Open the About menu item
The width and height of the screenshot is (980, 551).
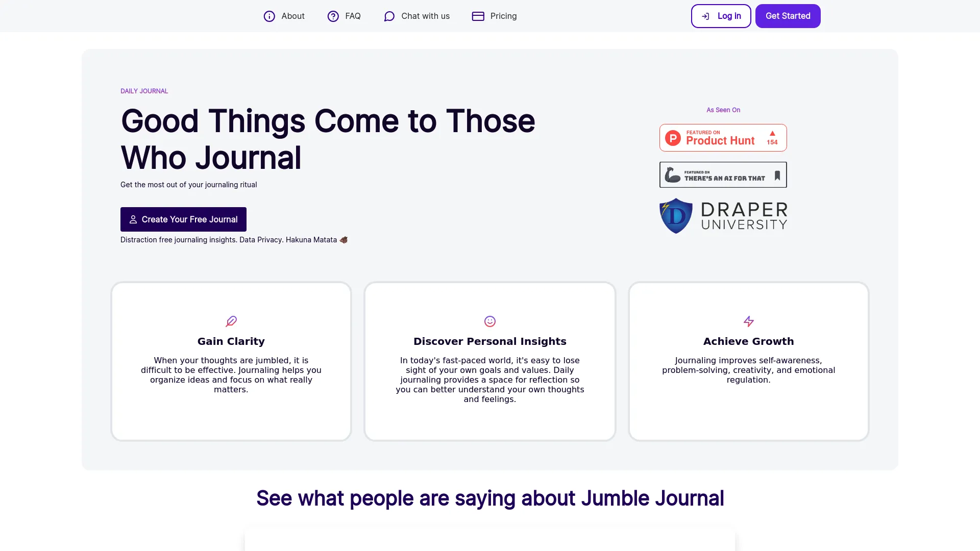coord(284,16)
